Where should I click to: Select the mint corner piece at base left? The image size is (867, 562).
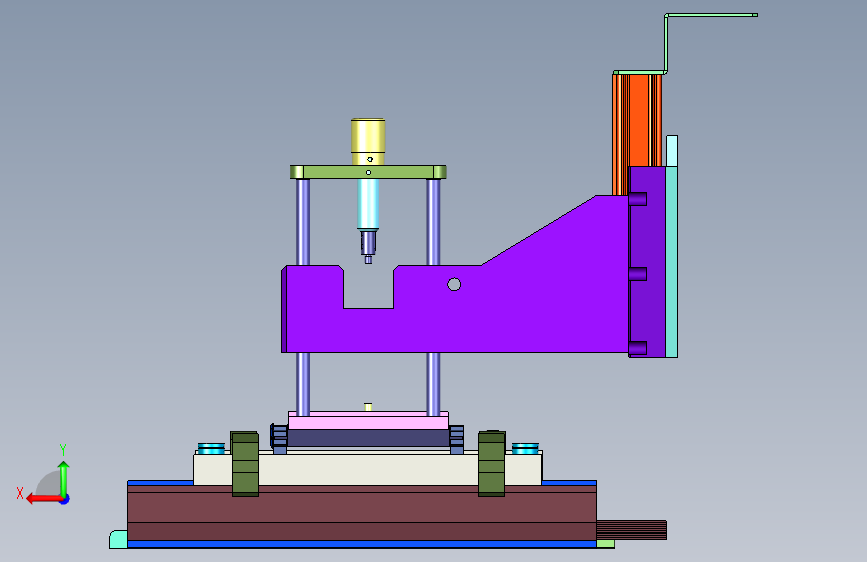(118, 539)
